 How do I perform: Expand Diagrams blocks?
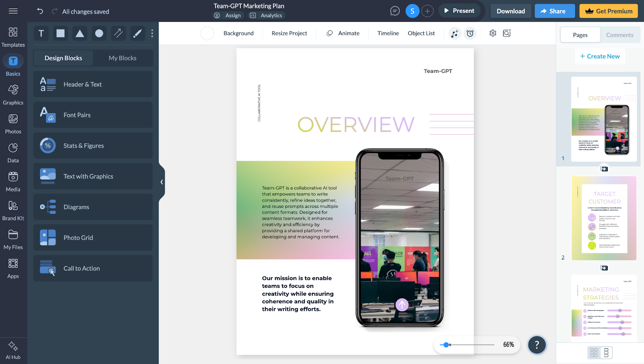click(x=93, y=207)
